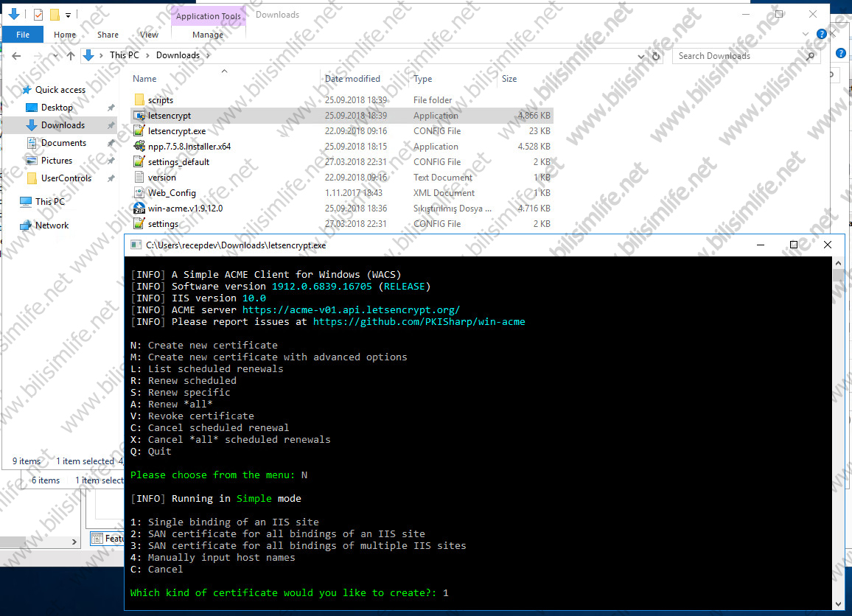The width and height of the screenshot is (852, 616).
Task: Expand the address bar history dropdown
Action: coord(641,56)
